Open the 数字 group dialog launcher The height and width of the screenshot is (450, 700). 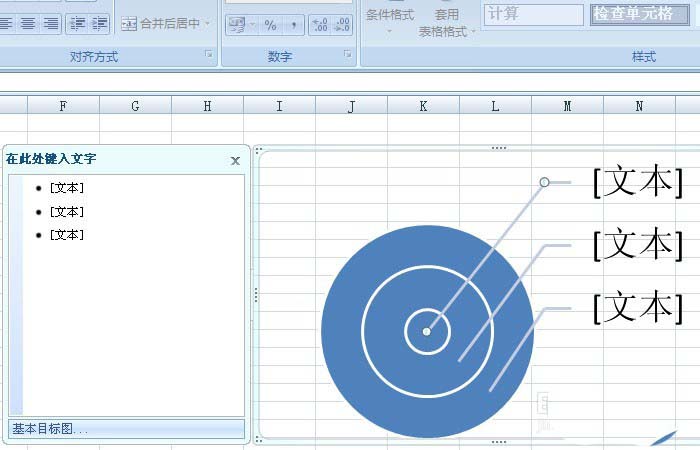point(347,55)
